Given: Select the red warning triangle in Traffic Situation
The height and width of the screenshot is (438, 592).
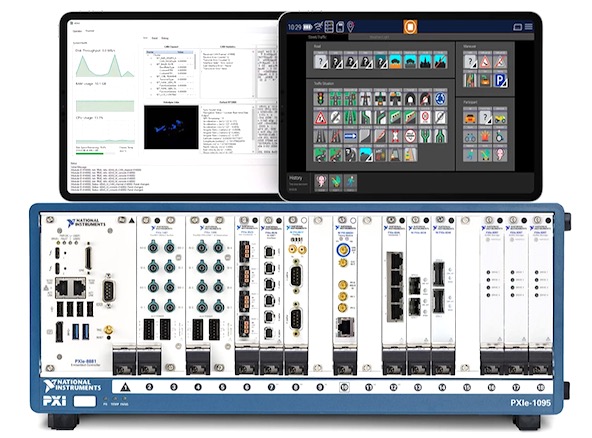Looking at the screenshot, I should click(x=321, y=117).
